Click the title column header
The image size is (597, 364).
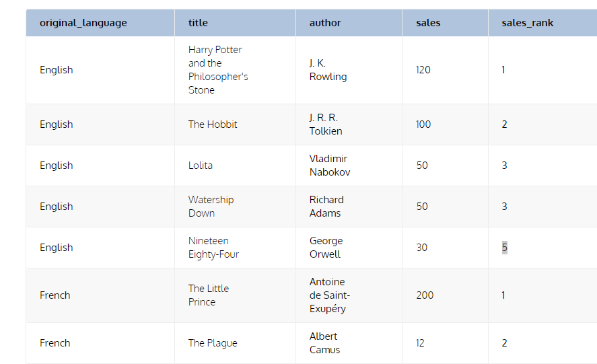point(235,23)
